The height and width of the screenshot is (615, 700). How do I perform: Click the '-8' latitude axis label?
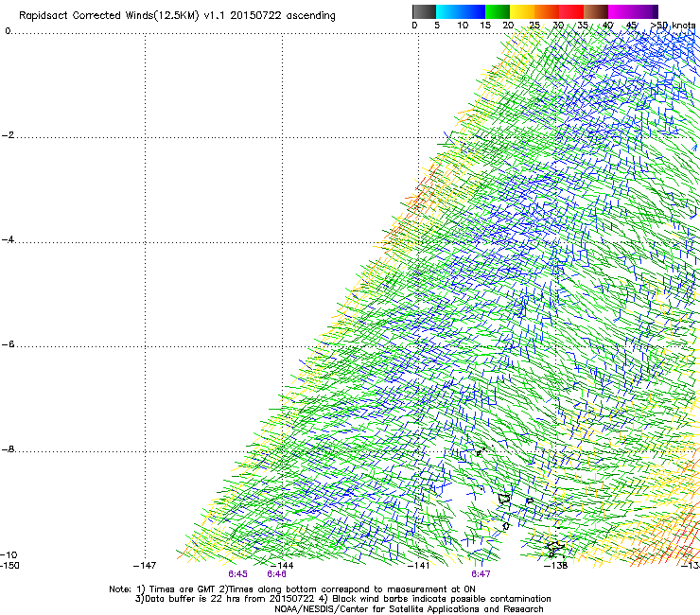tap(8, 449)
